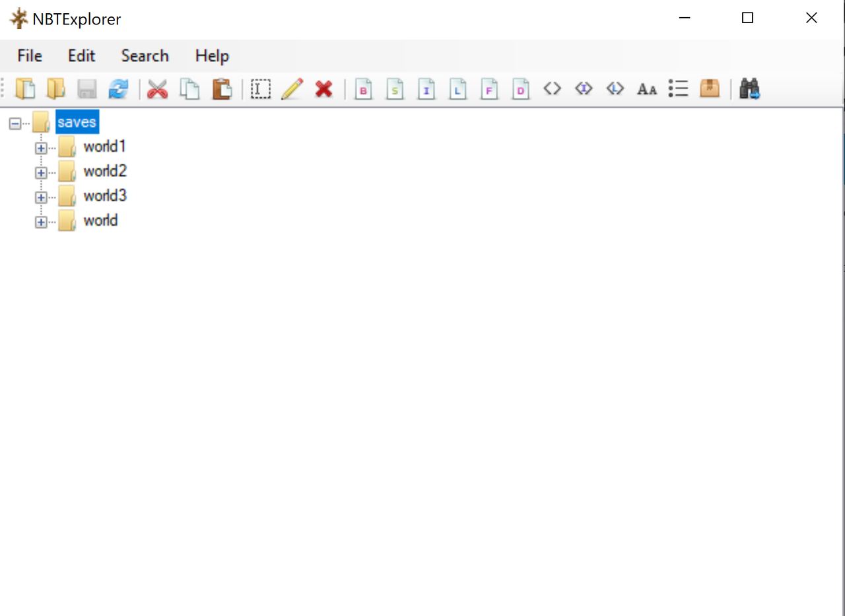Add a Long Array tag icon
This screenshot has height=616, width=845.
click(x=615, y=88)
